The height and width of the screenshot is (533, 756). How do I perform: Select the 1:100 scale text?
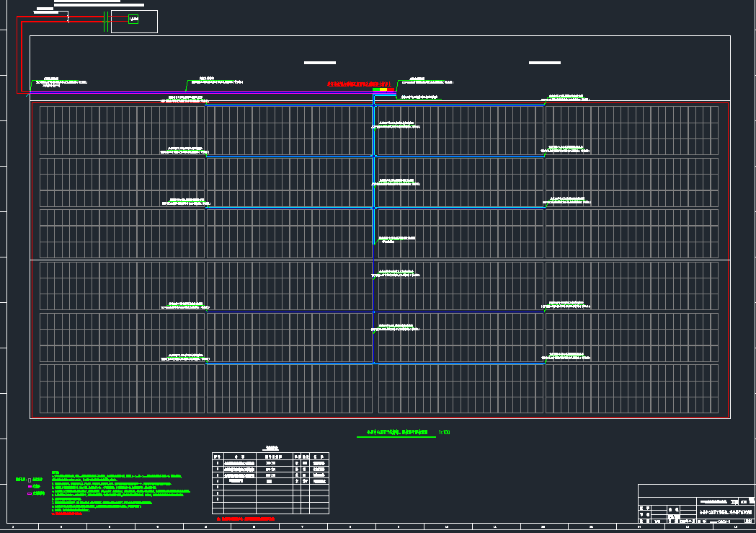click(x=444, y=433)
